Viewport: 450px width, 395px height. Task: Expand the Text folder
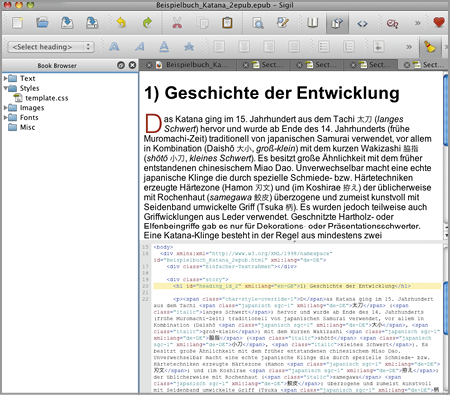pyautogui.click(x=5, y=79)
